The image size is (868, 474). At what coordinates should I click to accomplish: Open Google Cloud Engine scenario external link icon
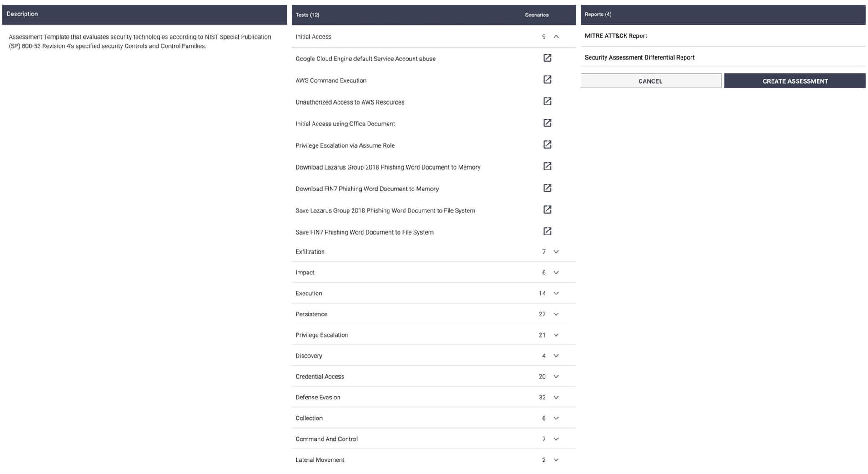tap(547, 58)
